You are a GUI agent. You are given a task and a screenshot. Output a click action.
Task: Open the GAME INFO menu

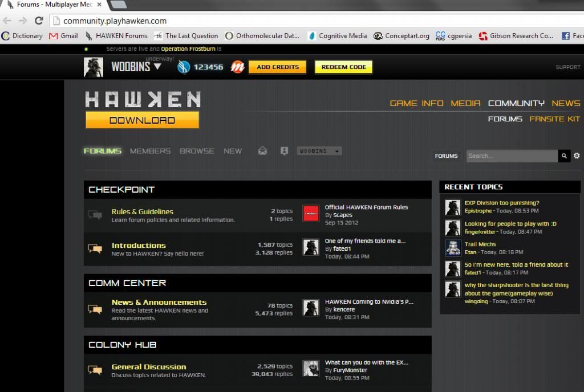[x=416, y=103]
